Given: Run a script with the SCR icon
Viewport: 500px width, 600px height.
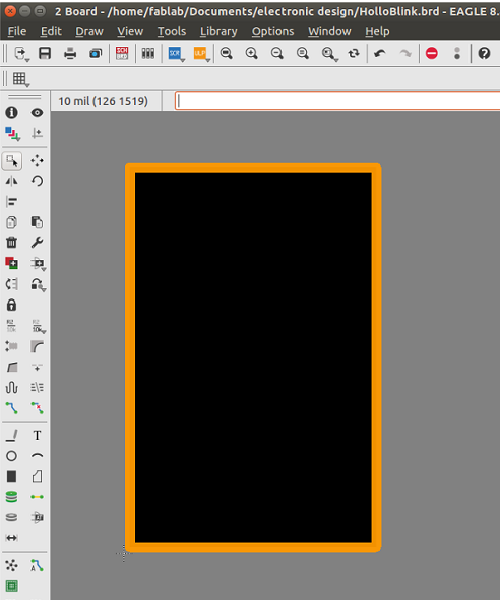Looking at the screenshot, I should click(175, 53).
